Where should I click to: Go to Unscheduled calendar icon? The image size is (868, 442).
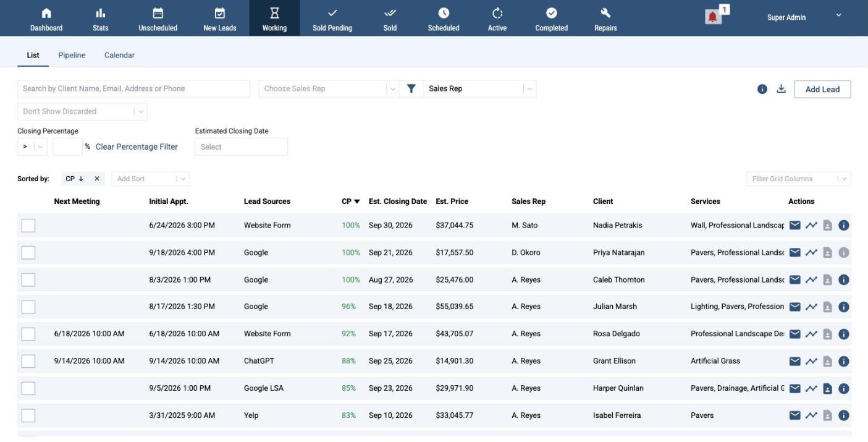[158, 13]
